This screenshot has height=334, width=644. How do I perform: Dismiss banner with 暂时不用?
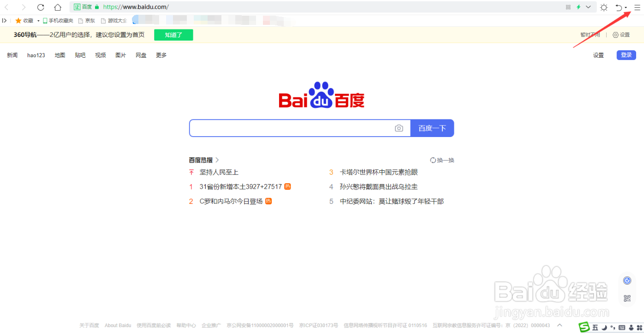pos(590,35)
